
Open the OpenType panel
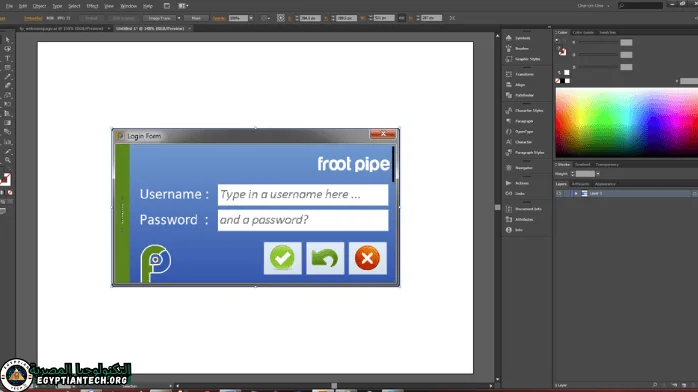pos(524,132)
